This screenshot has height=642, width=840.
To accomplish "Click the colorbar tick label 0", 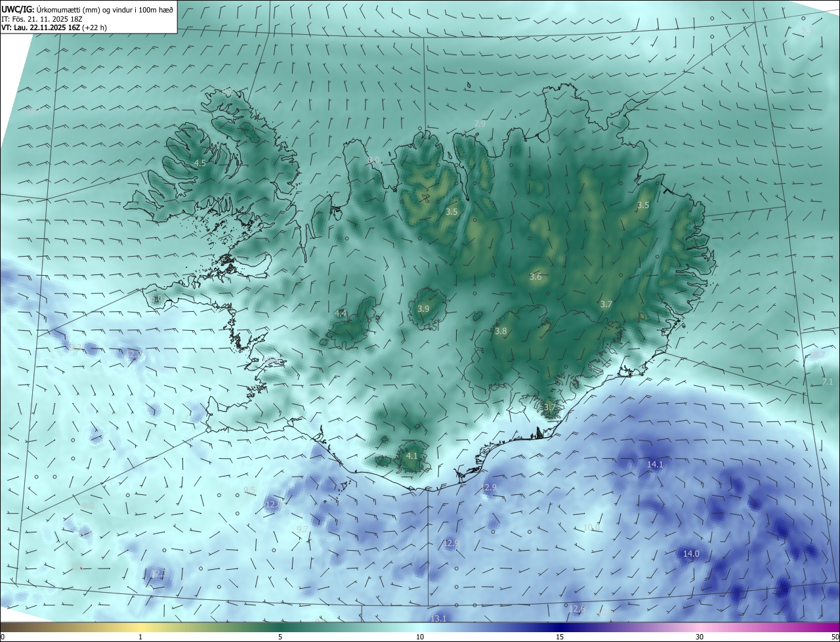I will click(3, 637).
